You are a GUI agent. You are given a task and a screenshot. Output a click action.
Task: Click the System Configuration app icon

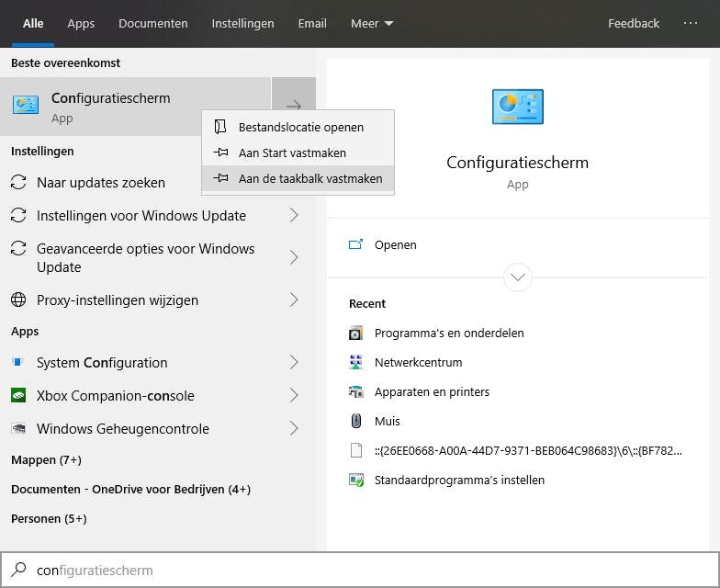coord(18,362)
